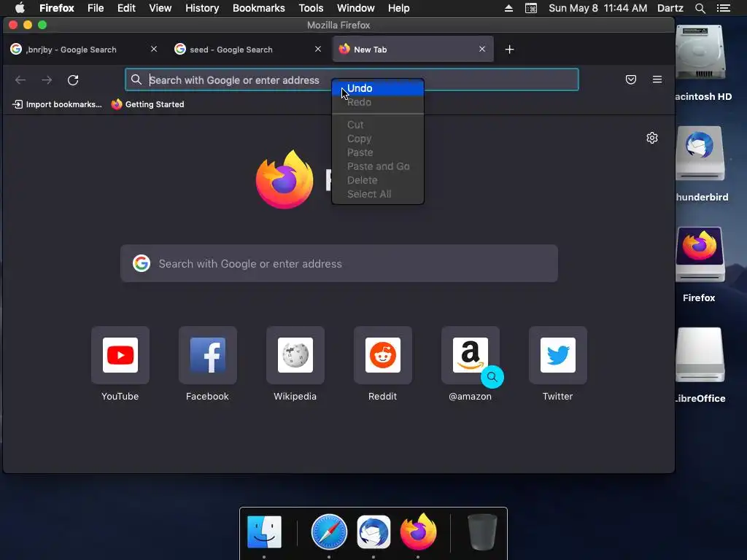
Task: Open the Apple menu
Action: [20, 8]
